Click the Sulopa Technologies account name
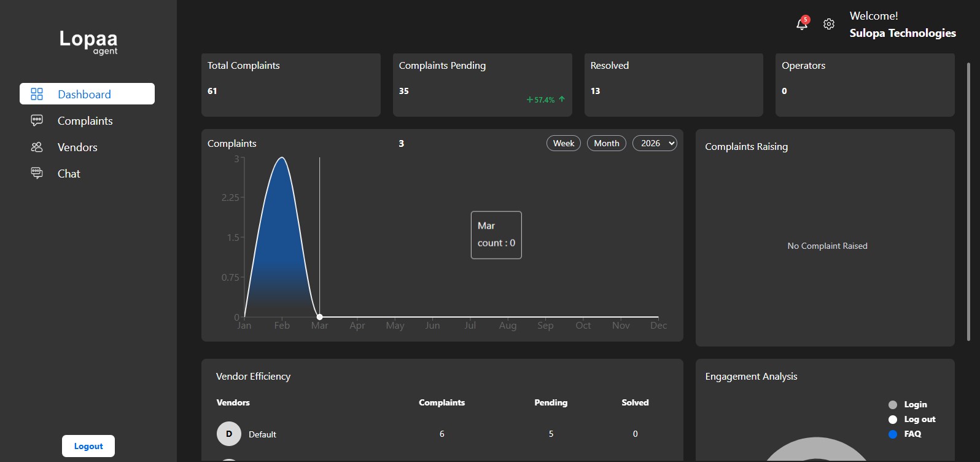The image size is (980, 462). 903,33
